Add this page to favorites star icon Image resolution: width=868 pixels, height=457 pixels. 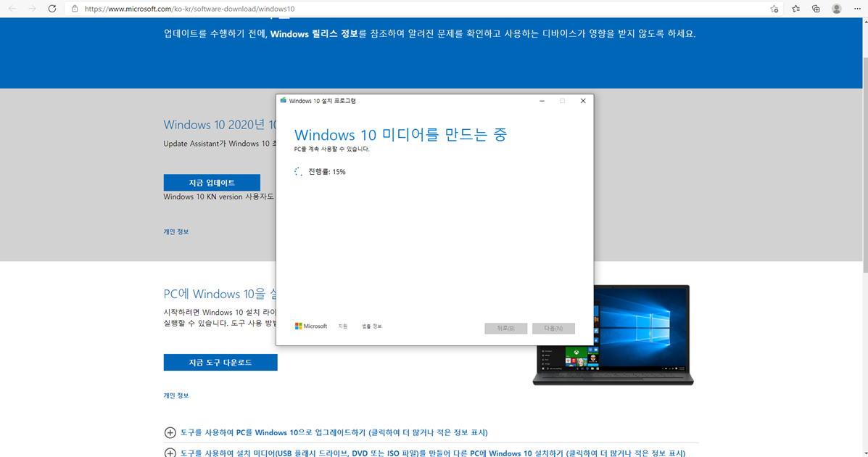(x=774, y=9)
